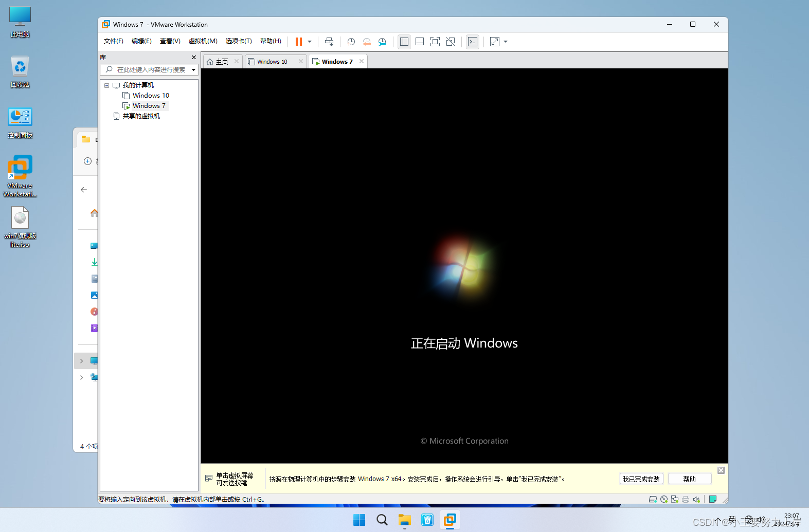Click back arrow in File Explorer window
The image size is (809, 532).
tap(84, 190)
